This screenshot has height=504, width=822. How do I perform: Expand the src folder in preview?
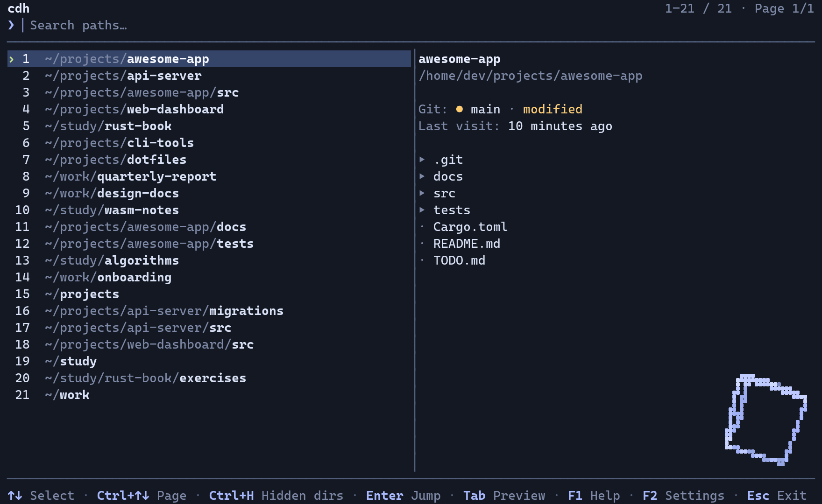pyautogui.click(x=437, y=193)
